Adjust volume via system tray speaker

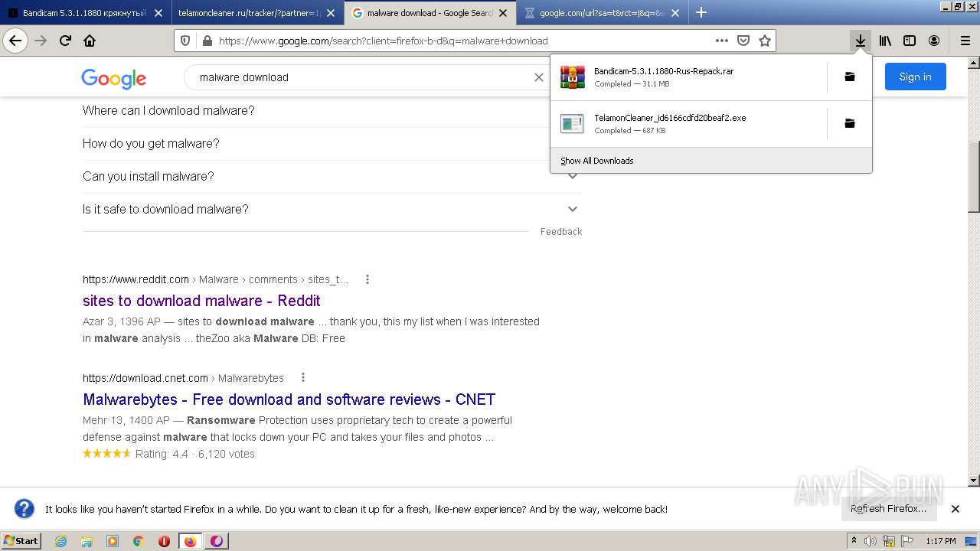pos(871,541)
